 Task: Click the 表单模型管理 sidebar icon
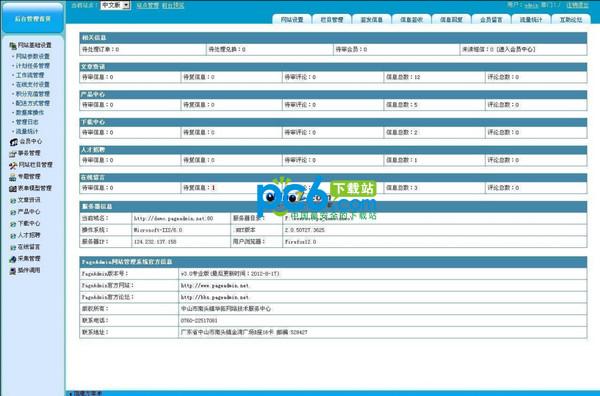pyautogui.click(x=13, y=189)
